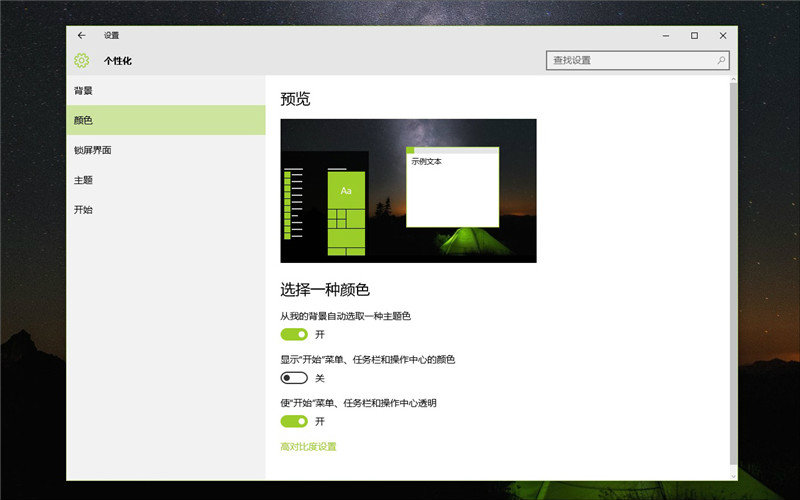Open the 背景 section in the sidebar

tap(84, 91)
